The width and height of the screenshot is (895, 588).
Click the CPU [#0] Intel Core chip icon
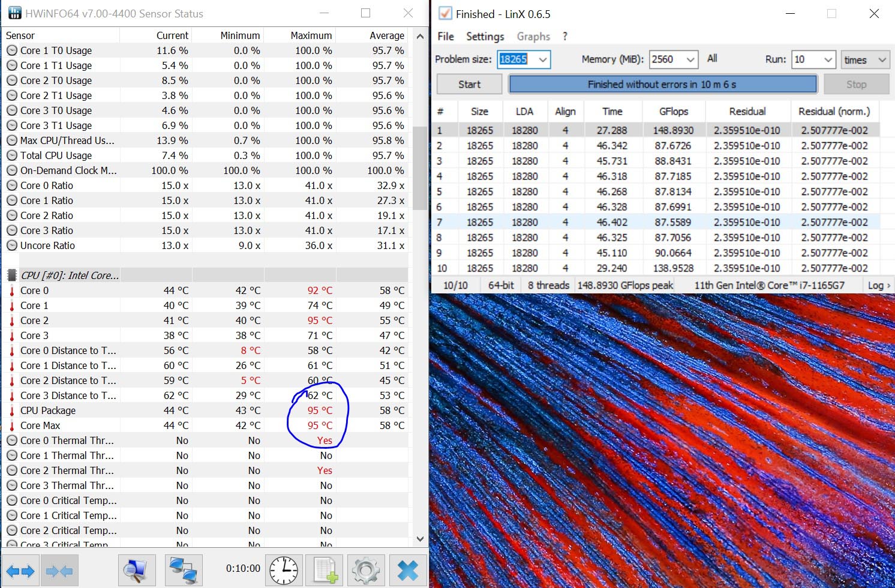[x=11, y=275]
